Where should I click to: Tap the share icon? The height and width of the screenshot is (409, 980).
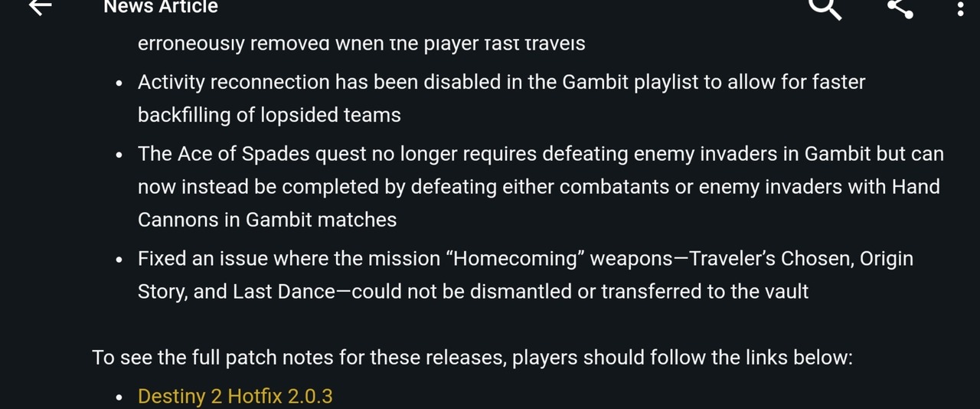tap(900, 8)
